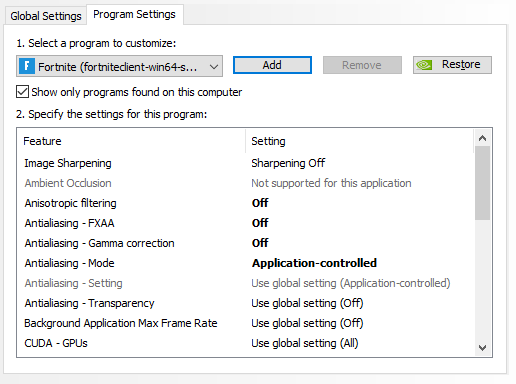Select the Anisotropic filtering feature

point(70,203)
